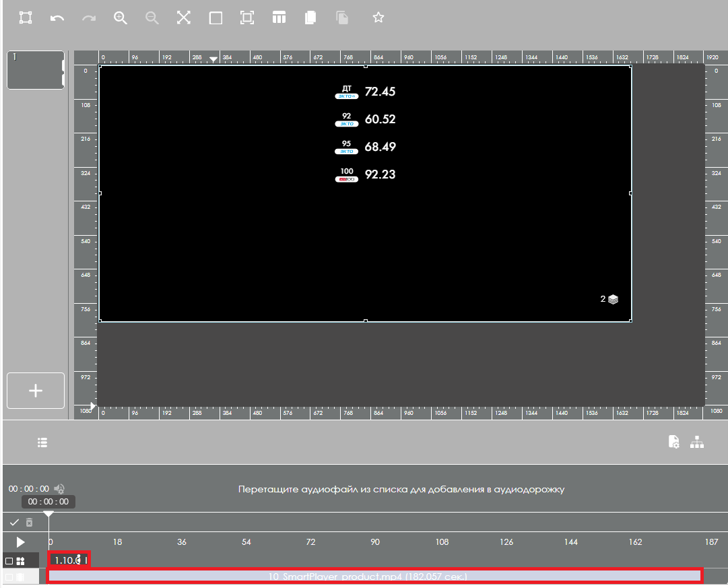
Task: Add a new slide with plus button
Action: tap(36, 391)
